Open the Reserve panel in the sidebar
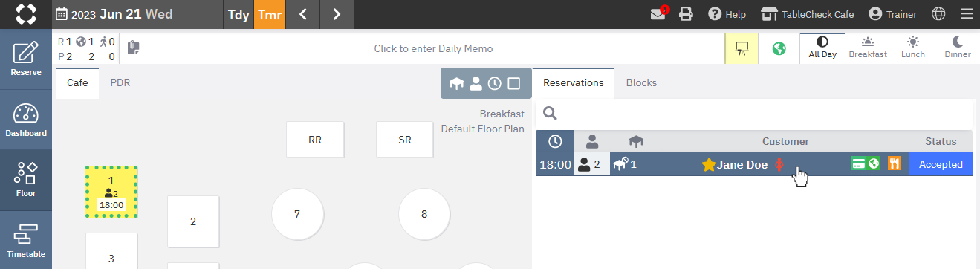980x269 pixels. (26, 59)
